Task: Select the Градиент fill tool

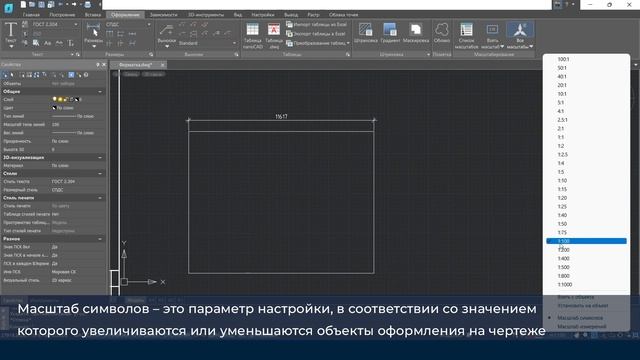Action: point(390,33)
